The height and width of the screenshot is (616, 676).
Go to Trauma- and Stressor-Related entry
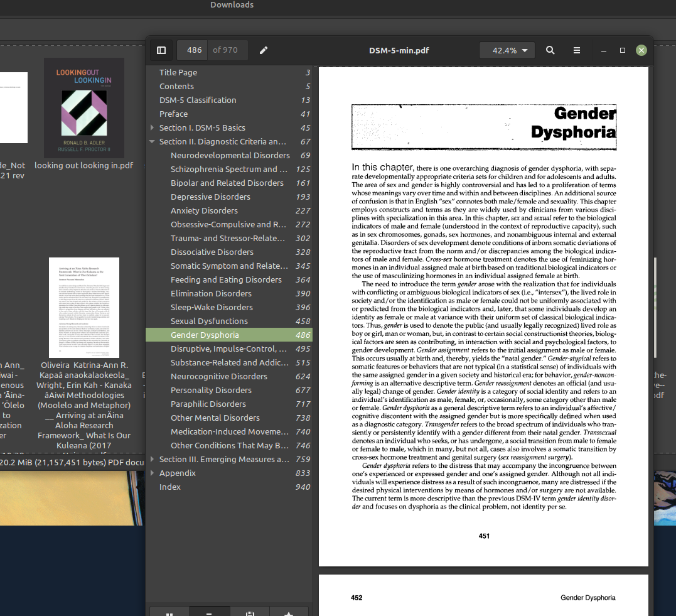click(x=229, y=238)
